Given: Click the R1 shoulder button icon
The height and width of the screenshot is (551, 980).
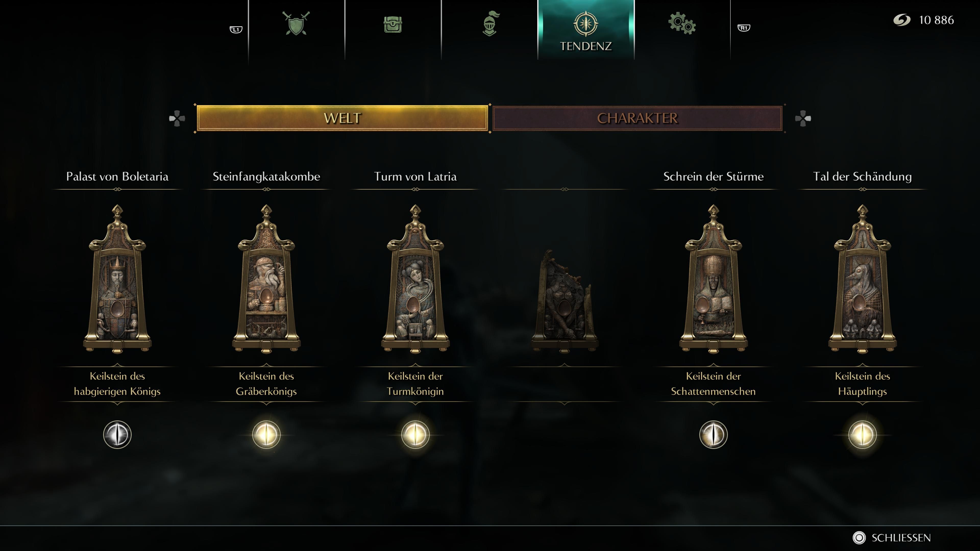Looking at the screenshot, I should (x=744, y=28).
